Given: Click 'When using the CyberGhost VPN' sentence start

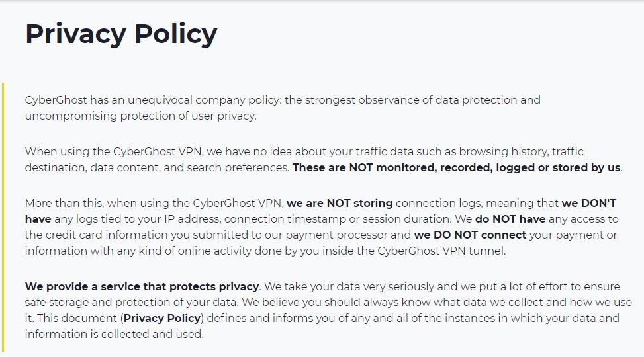Looking at the screenshot, I should tap(113, 152).
